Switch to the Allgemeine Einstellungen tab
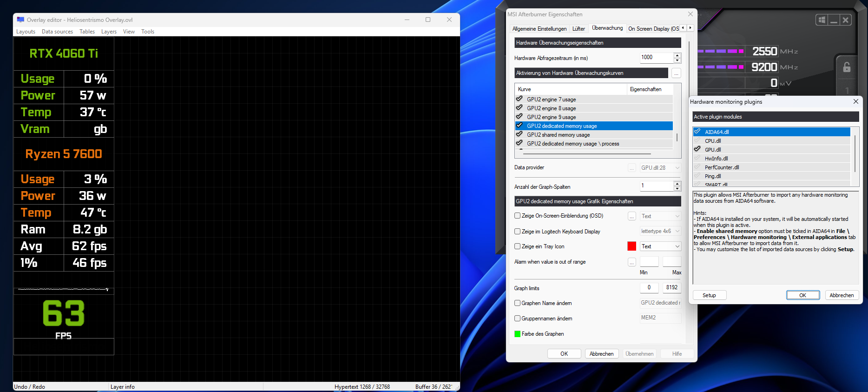Image resolution: width=868 pixels, height=392 pixels. (x=539, y=29)
